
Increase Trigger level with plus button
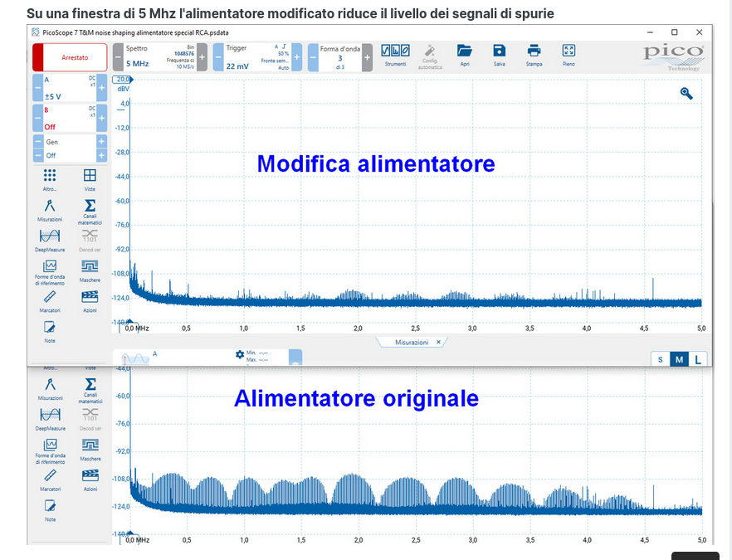tap(297, 57)
